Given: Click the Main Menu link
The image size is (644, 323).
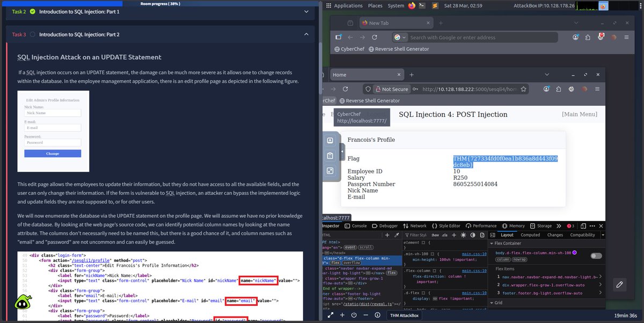Looking at the screenshot, I should 579,114.
